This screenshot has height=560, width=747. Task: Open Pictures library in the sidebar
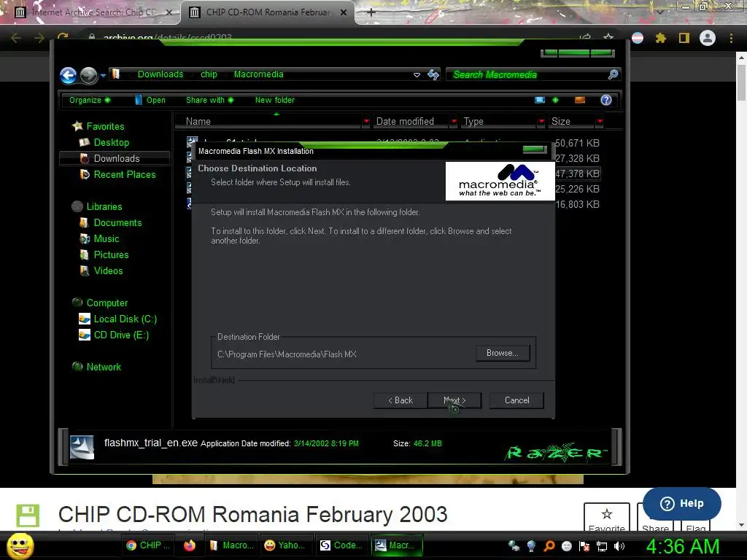pos(111,255)
